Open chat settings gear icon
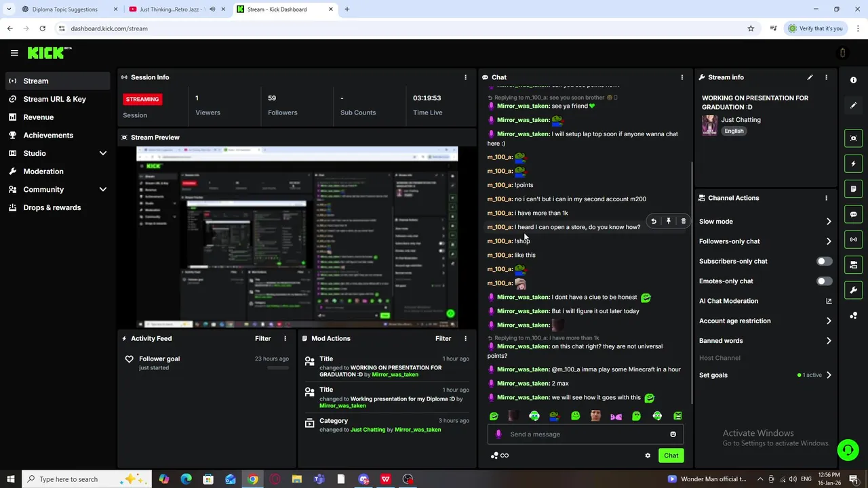868x488 pixels. [648, 455]
